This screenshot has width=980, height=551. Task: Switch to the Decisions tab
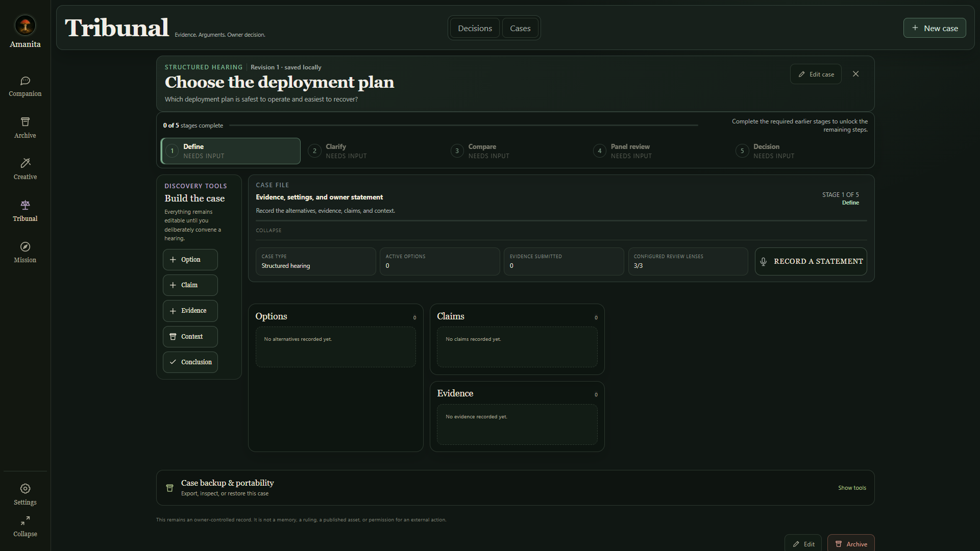pyautogui.click(x=475, y=28)
